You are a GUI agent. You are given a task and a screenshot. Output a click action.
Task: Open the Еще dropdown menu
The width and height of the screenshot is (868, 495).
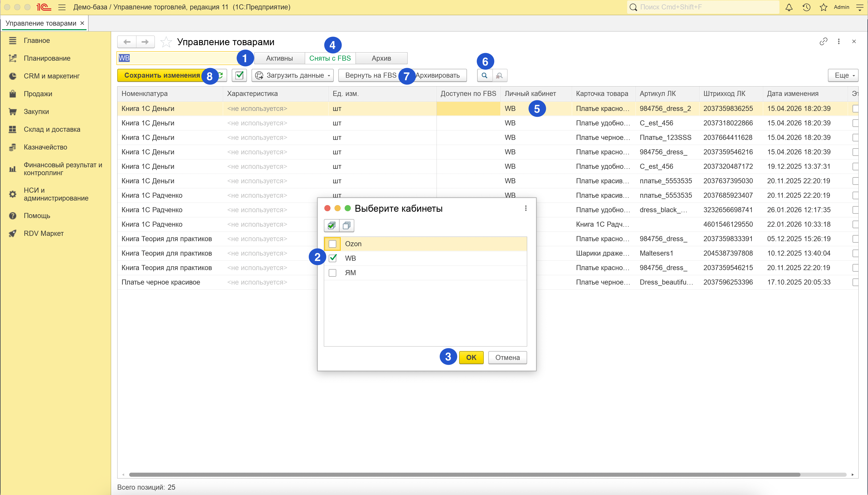tap(843, 75)
